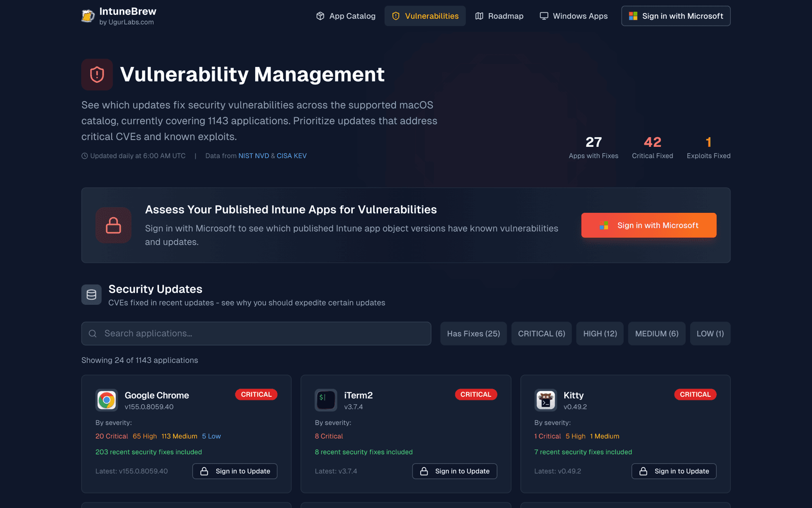Click '65 High' on Google Chrome card
This screenshot has width=812, height=508.
(145, 436)
